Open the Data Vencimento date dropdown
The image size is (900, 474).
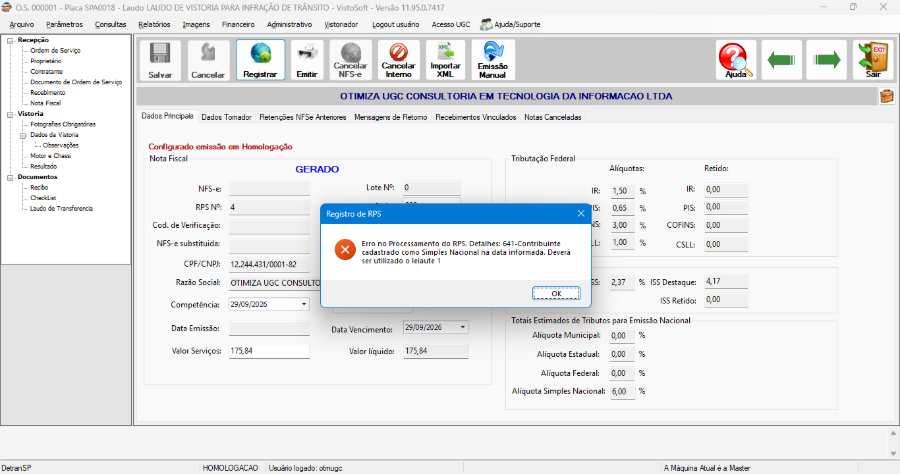pos(463,328)
